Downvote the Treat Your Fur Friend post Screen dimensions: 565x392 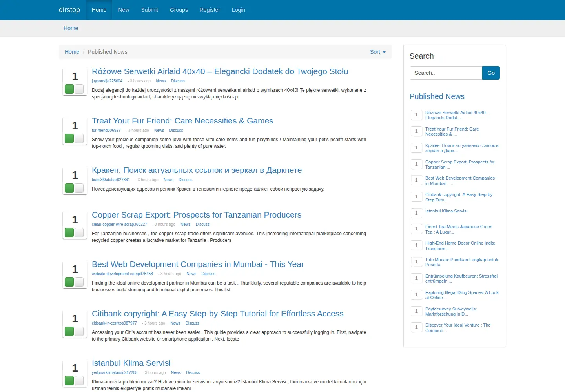coord(79,138)
